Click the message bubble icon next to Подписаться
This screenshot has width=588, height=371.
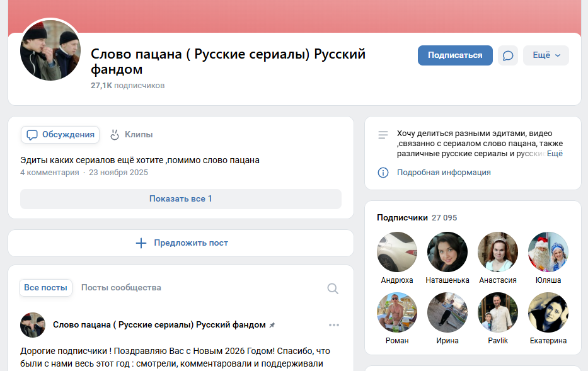tap(508, 55)
